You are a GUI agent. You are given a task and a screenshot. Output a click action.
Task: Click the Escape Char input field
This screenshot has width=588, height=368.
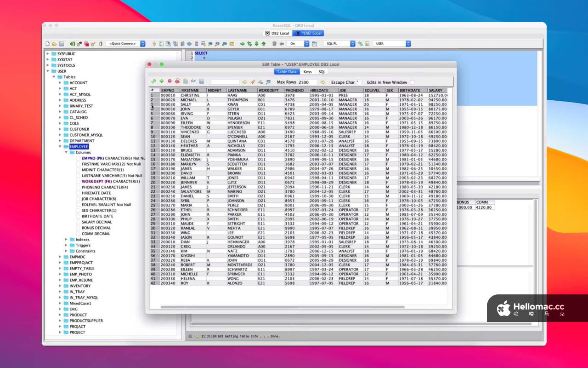[x=359, y=82]
